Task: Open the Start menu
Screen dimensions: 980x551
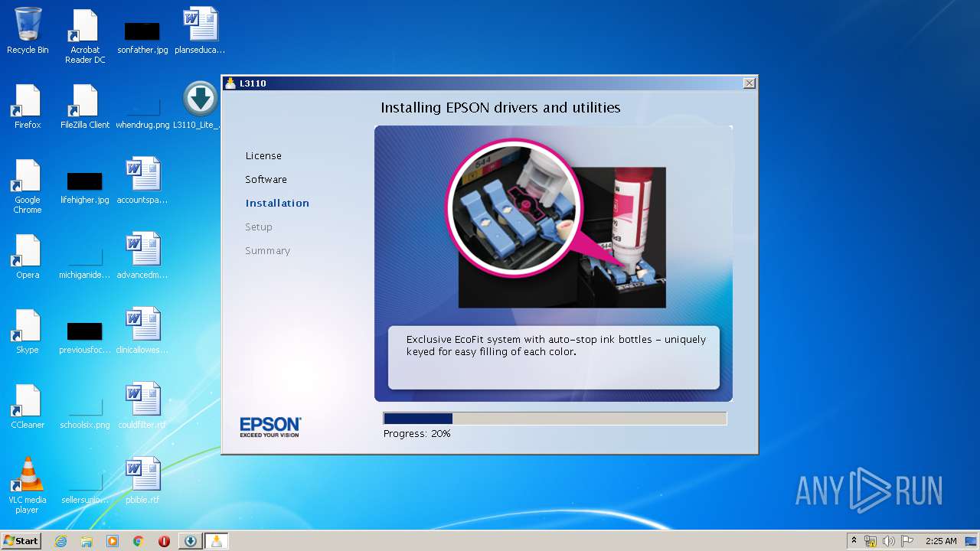Action: point(21,540)
